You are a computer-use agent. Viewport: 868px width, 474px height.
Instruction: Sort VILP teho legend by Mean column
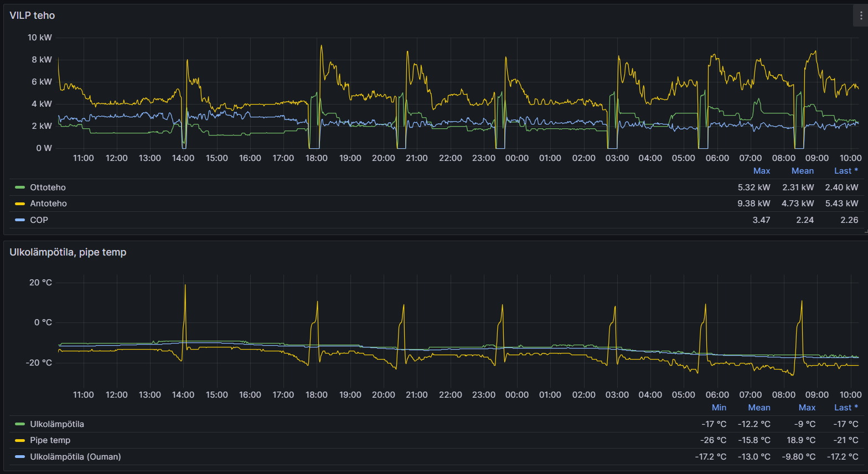tap(802, 171)
